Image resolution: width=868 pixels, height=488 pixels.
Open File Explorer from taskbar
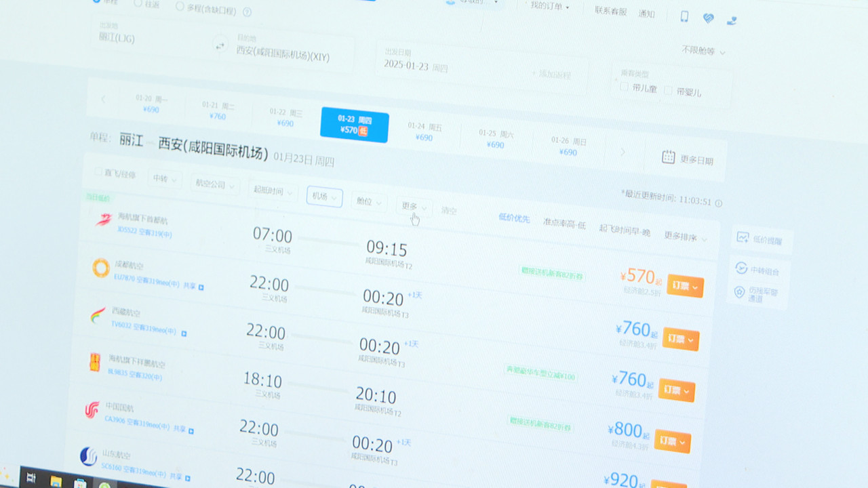56,482
